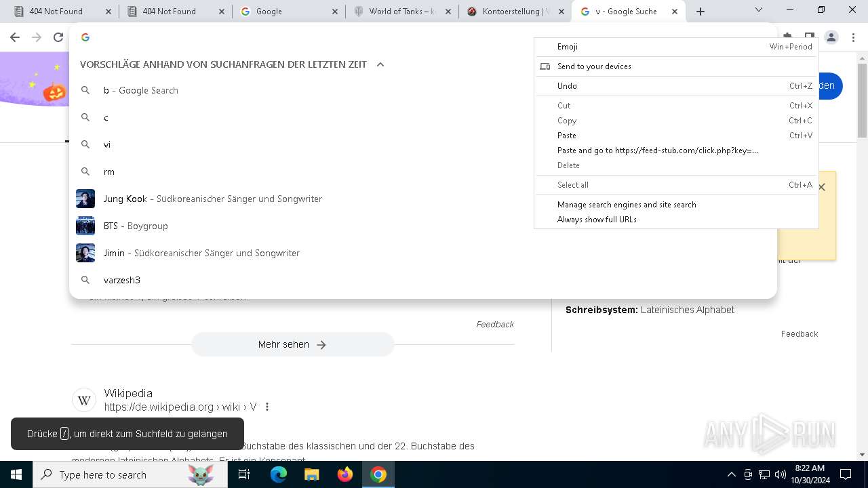Pick the Jimin singer suggestion thumbnail
868x488 pixels.
[85, 253]
